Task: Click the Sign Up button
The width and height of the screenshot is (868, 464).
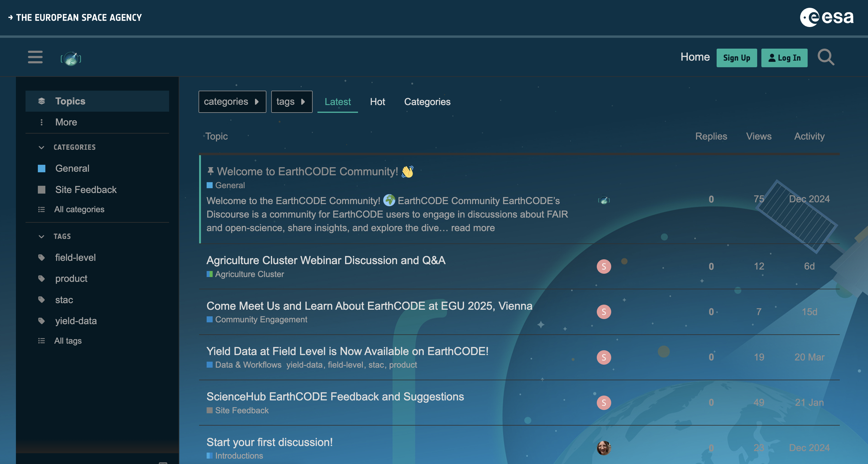Action: coord(736,58)
